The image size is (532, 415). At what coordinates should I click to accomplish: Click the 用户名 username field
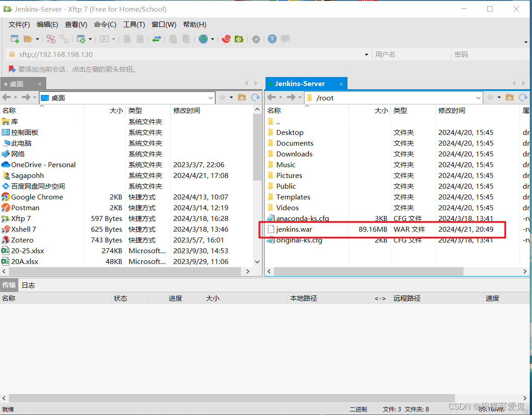click(x=412, y=54)
